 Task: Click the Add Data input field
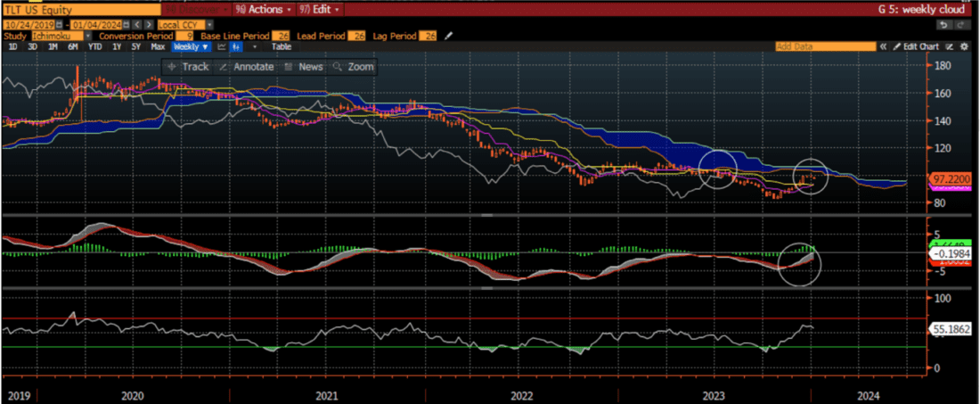(824, 45)
